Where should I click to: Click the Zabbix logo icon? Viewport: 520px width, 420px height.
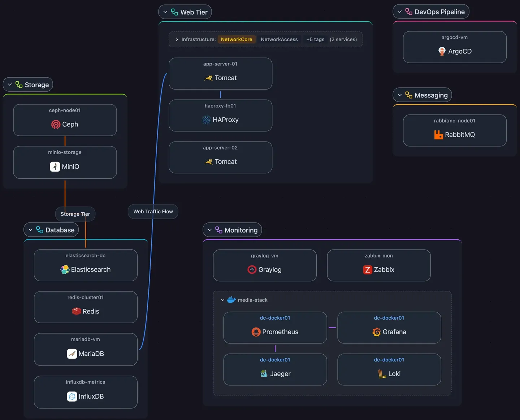[x=368, y=270]
